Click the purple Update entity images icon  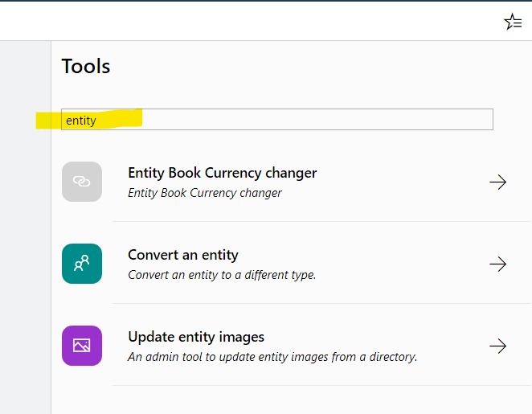82,346
